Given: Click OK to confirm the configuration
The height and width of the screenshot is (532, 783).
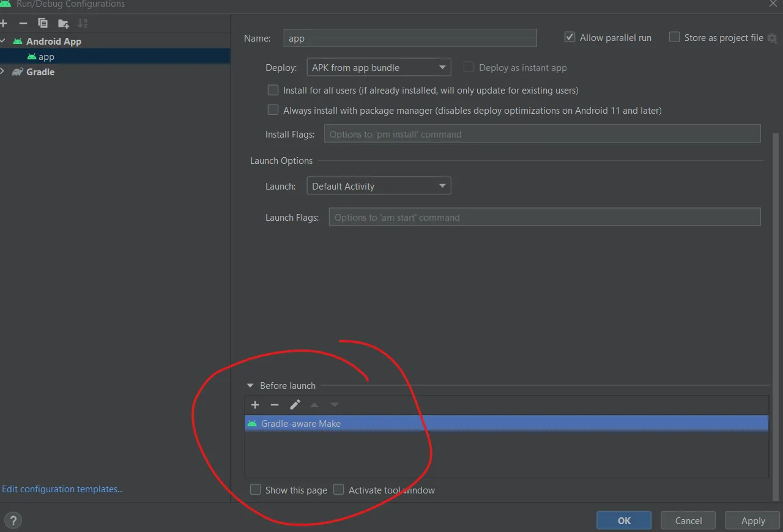Looking at the screenshot, I should pyautogui.click(x=624, y=520).
